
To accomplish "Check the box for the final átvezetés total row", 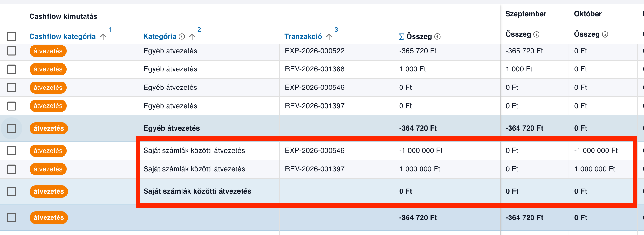I will [x=11, y=217].
